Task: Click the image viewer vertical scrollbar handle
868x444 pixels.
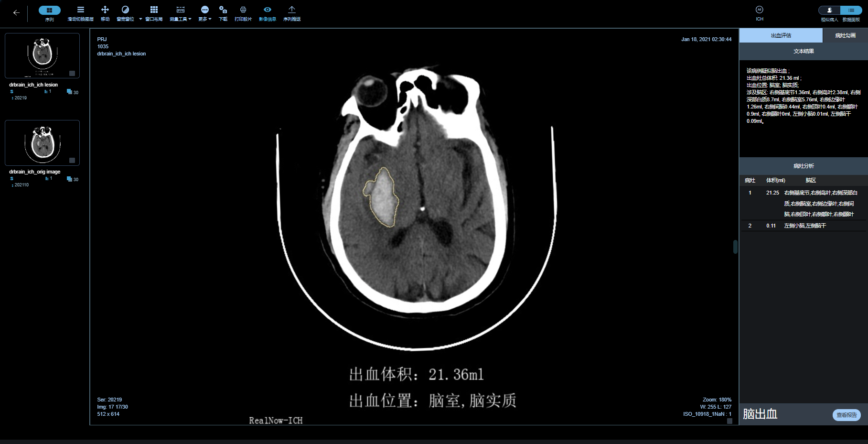Action: click(x=735, y=247)
